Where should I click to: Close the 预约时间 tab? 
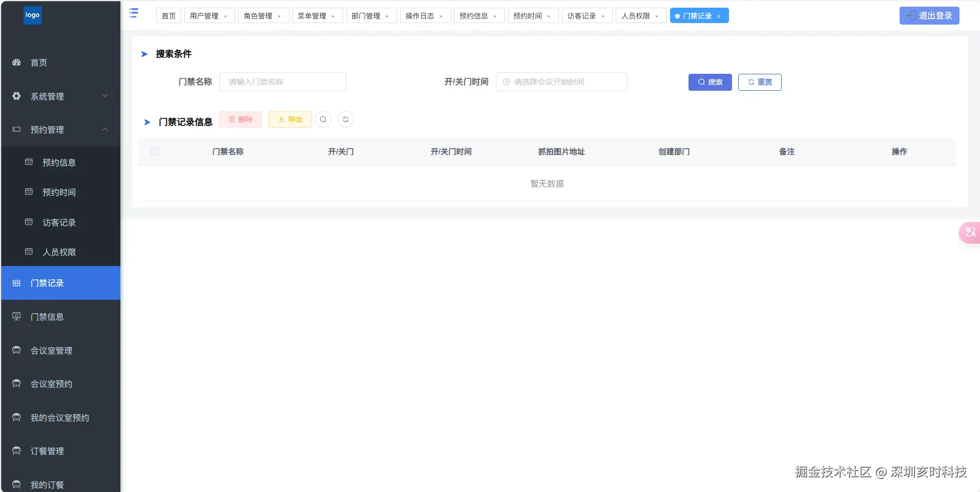click(549, 16)
